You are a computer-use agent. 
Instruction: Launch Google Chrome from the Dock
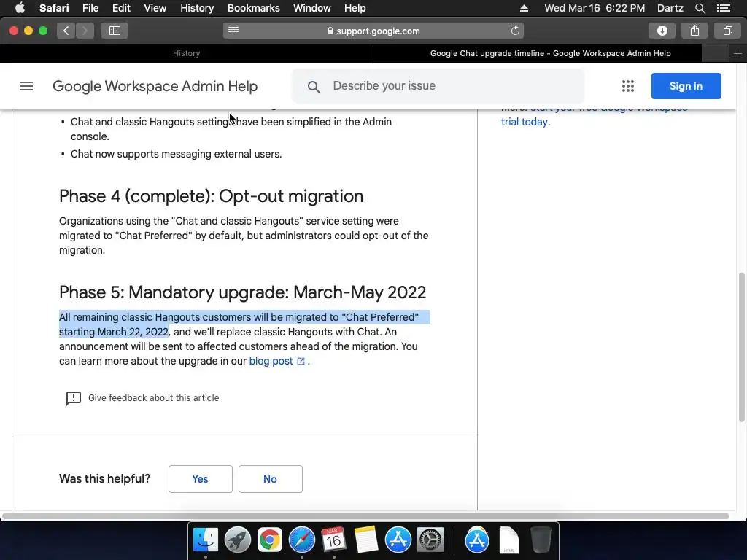point(270,540)
